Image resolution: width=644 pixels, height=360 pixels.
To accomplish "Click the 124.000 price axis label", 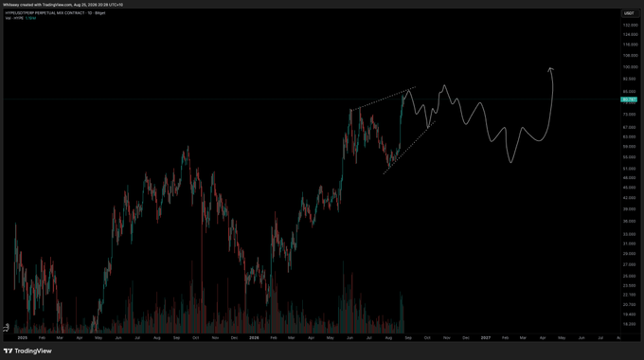I will click(631, 34).
